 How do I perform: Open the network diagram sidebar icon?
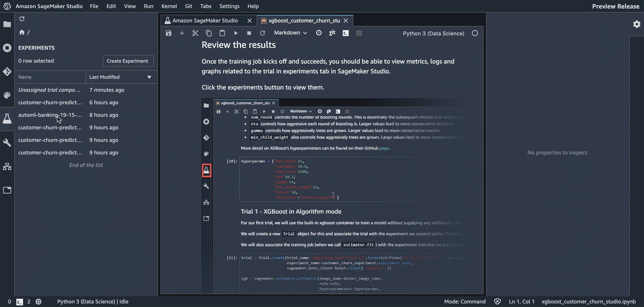pos(7,166)
